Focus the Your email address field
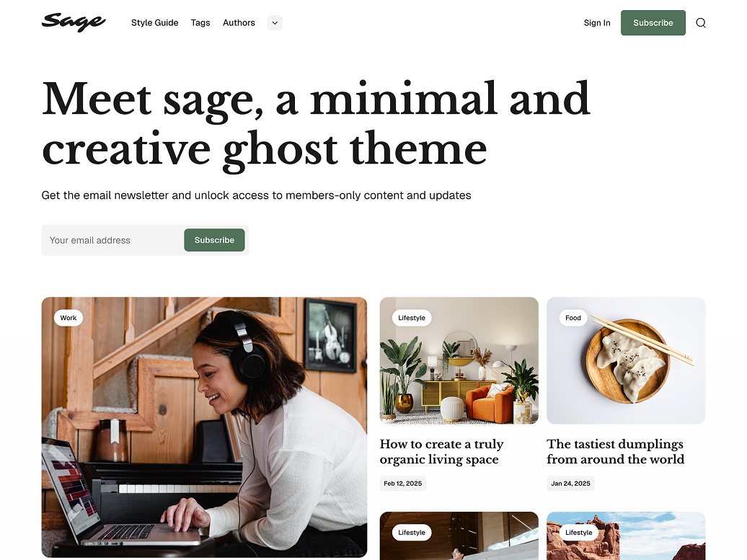747x560 pixels. [113, 240]
